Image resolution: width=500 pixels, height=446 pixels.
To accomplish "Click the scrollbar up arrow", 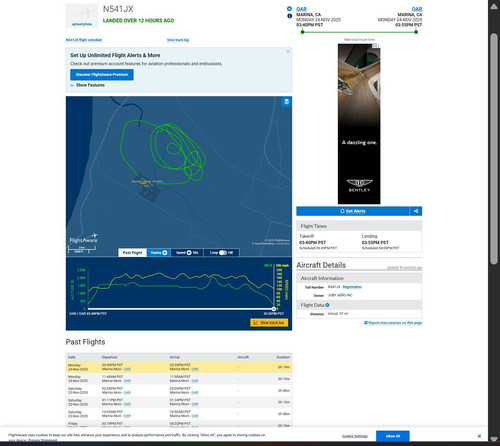I will pos(494,6).
